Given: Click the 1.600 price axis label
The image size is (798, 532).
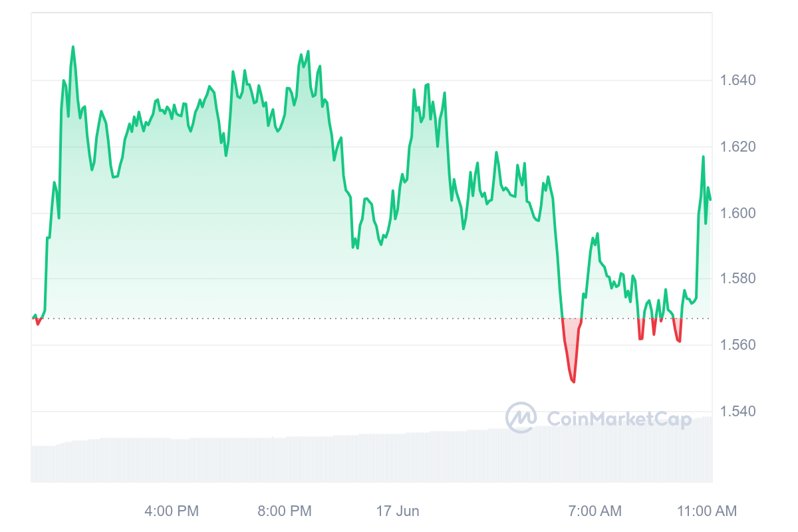Looking at the screenshot, I should (738, 213).
